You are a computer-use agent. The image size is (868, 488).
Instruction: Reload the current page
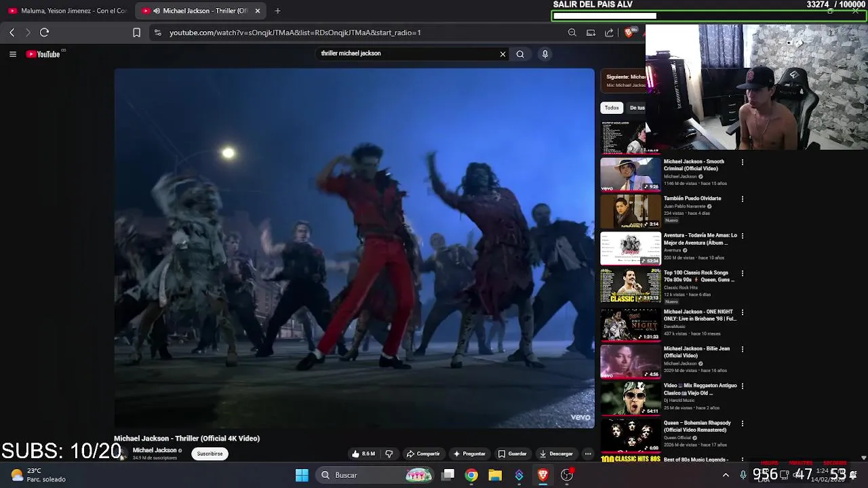pyautogui.click(x=44, y=33)
